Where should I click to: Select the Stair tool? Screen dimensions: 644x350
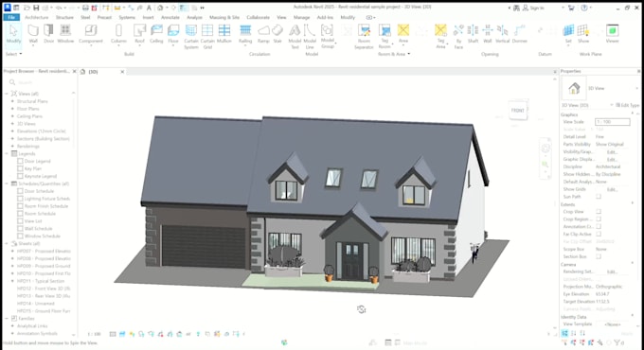point(277,34)
